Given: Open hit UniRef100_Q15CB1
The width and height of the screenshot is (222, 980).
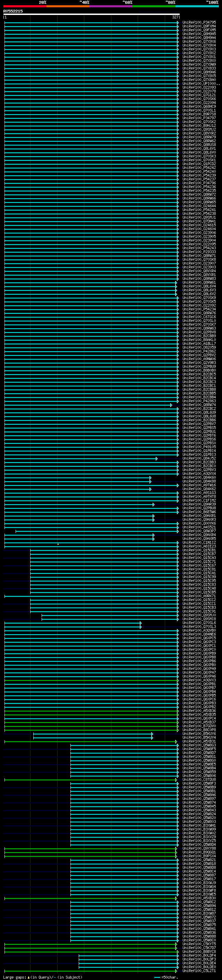Looking at the screenshot, I should pos(199,550).
